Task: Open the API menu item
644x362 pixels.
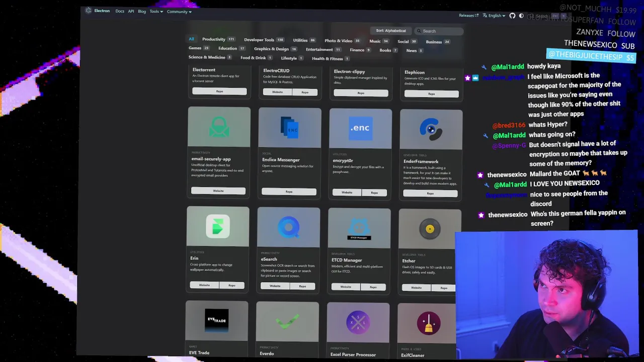Action: (x=131, y=11)
